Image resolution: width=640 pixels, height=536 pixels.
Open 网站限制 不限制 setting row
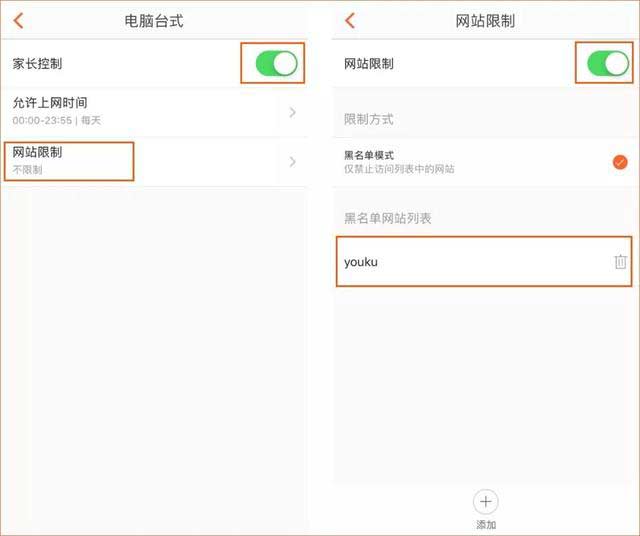(x=154, y=162)
